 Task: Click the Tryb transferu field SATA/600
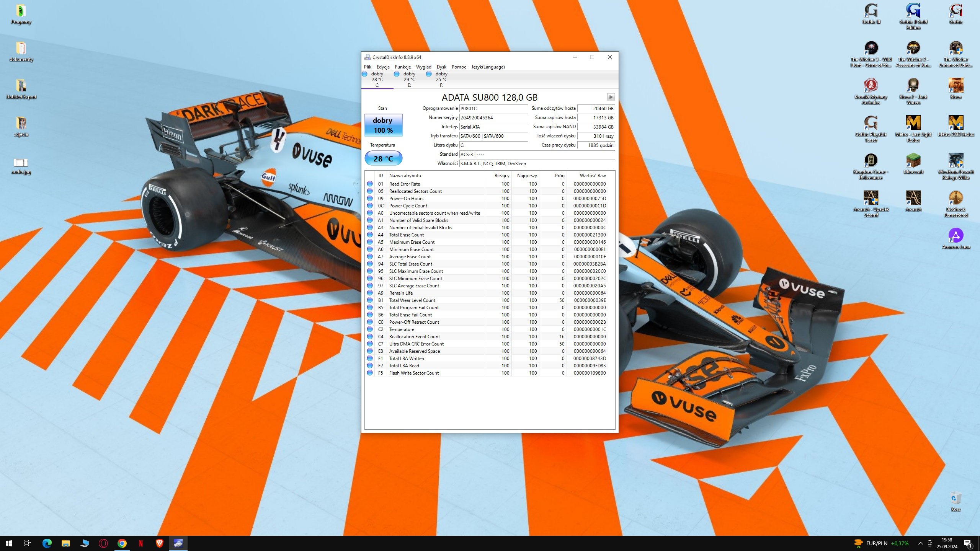(493, 136)
